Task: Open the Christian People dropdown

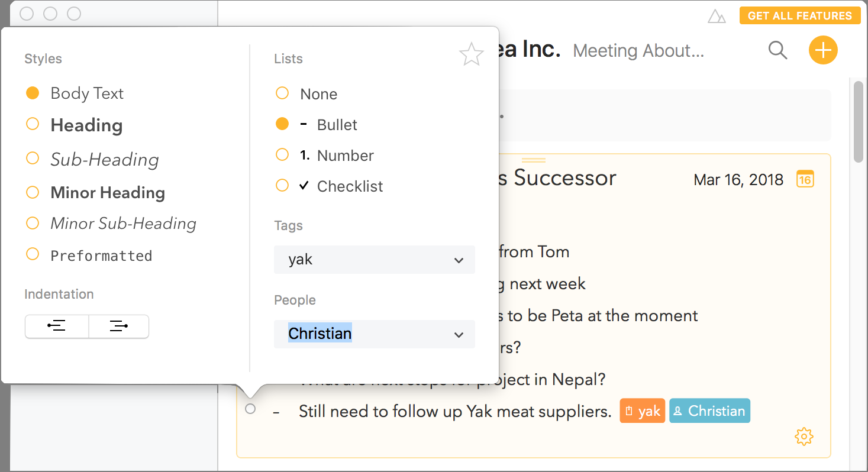Action: coord(458,334)
